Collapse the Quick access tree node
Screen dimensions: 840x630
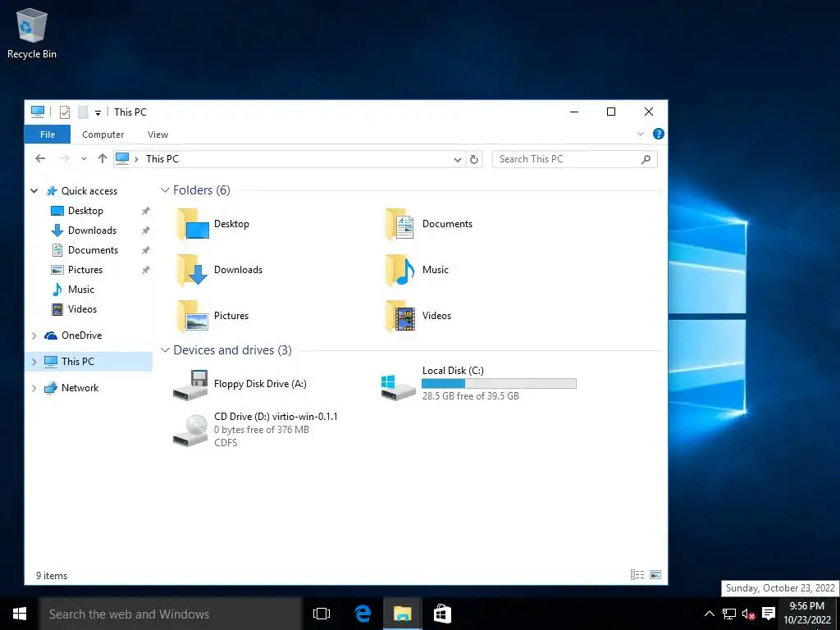[34, 191]
